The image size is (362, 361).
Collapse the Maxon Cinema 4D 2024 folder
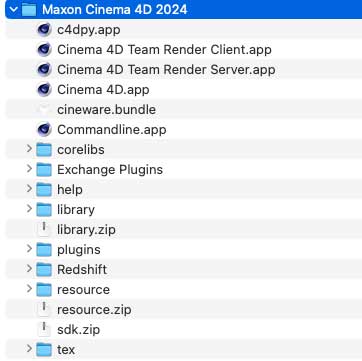tap(14, 9)
